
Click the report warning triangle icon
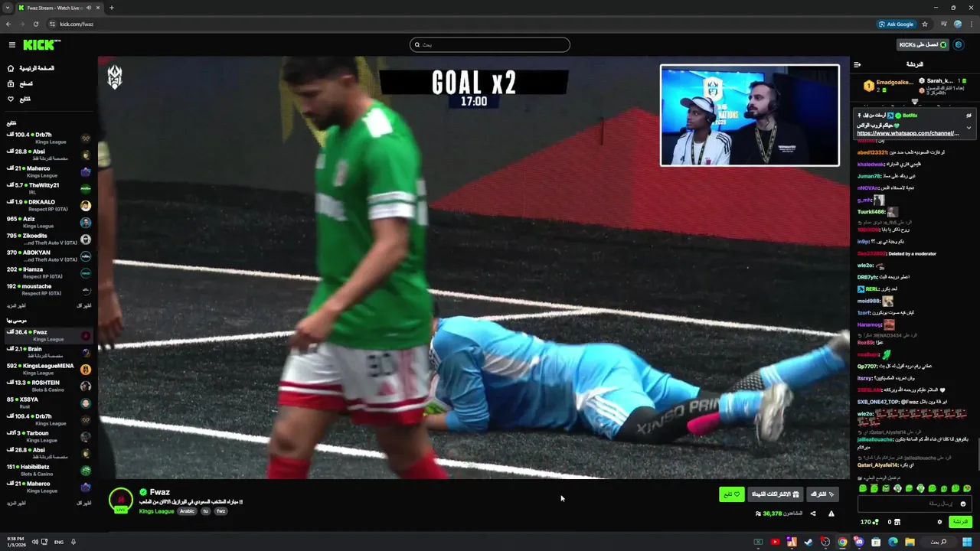pos(831,514)
